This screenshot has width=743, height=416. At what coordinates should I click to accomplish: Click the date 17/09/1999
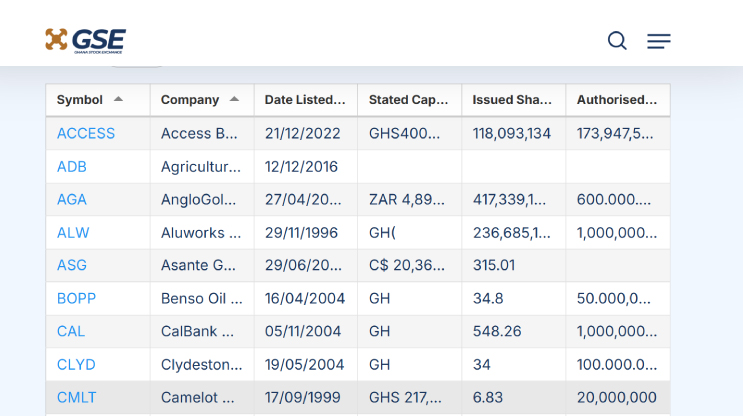[302, 398]
